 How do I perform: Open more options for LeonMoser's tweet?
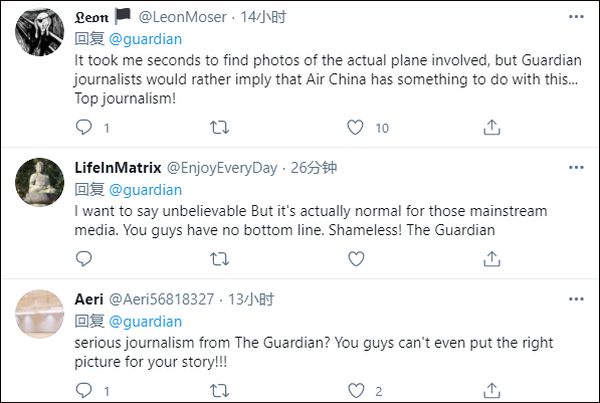coord(574,17)
